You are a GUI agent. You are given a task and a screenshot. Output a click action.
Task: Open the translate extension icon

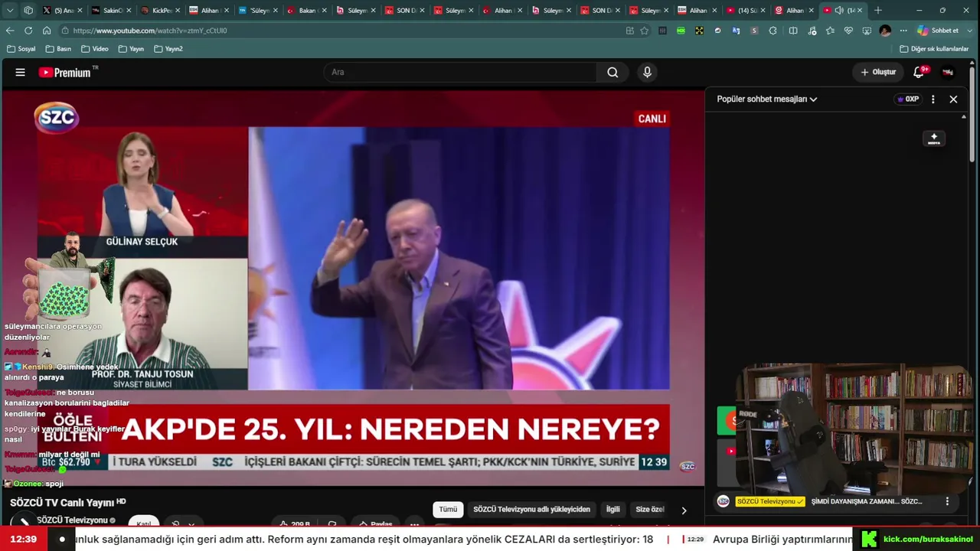pyautogui.click(x=736, y=31)
